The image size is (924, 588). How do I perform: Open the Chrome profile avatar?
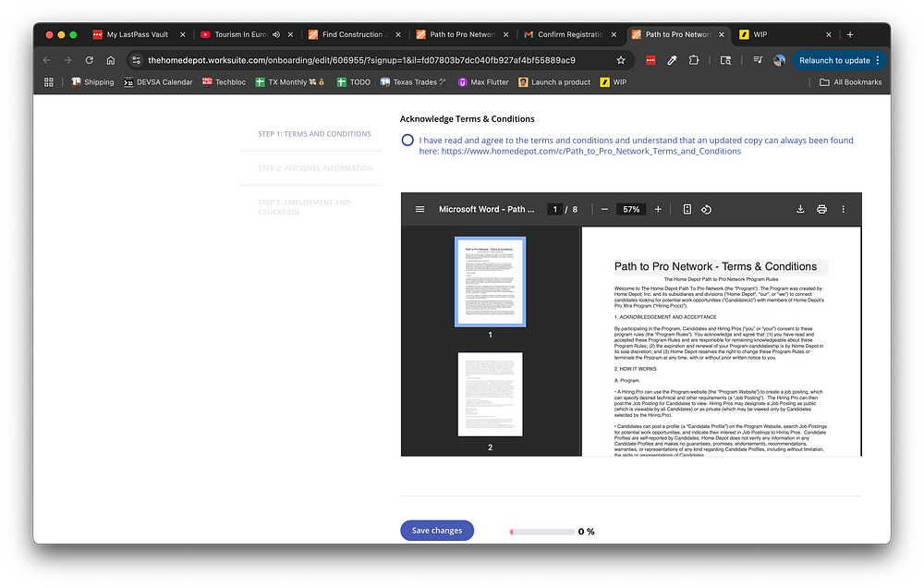click(x=779, y=60)
